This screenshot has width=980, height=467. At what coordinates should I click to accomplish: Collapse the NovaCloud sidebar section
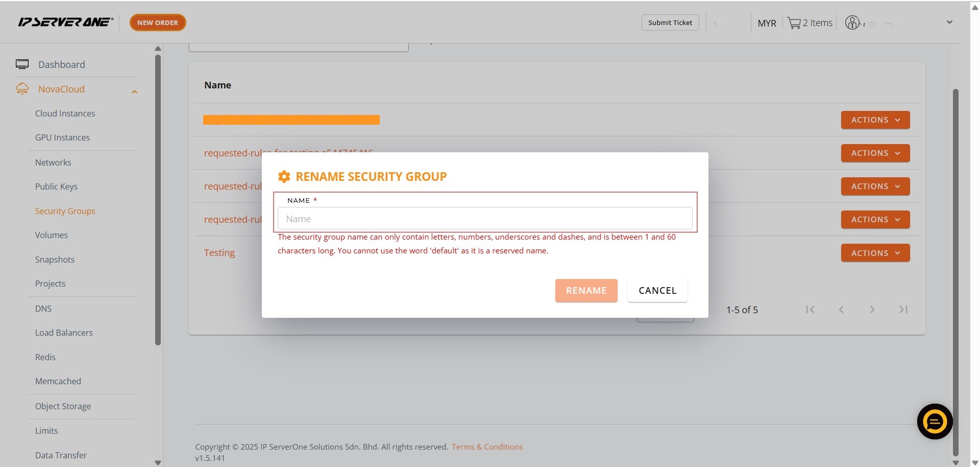coord(134,91)
